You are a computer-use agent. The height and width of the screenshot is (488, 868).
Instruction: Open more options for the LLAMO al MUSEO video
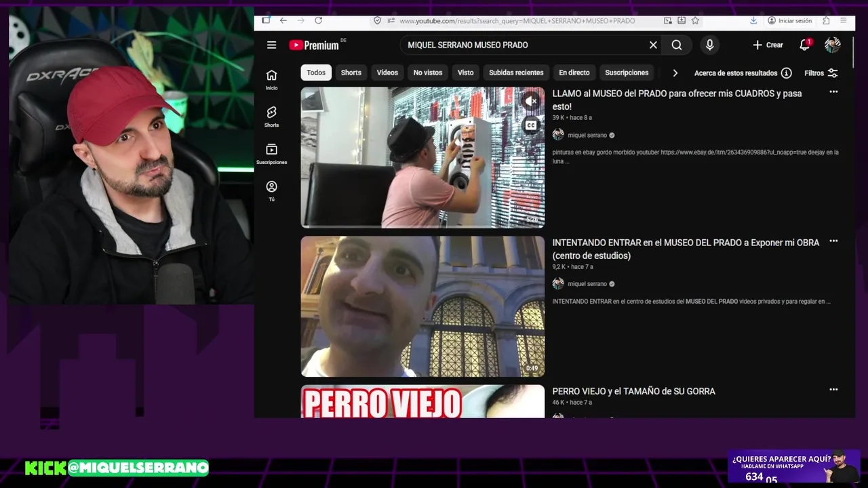pos(833,91)
